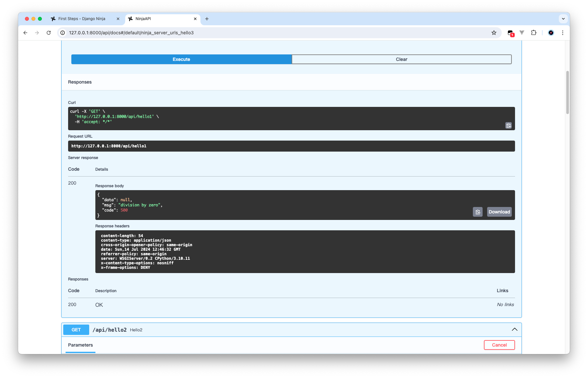
Task: Select the Parameters tab of hello2
Action: pyautogui.click(x=80, y=345)
